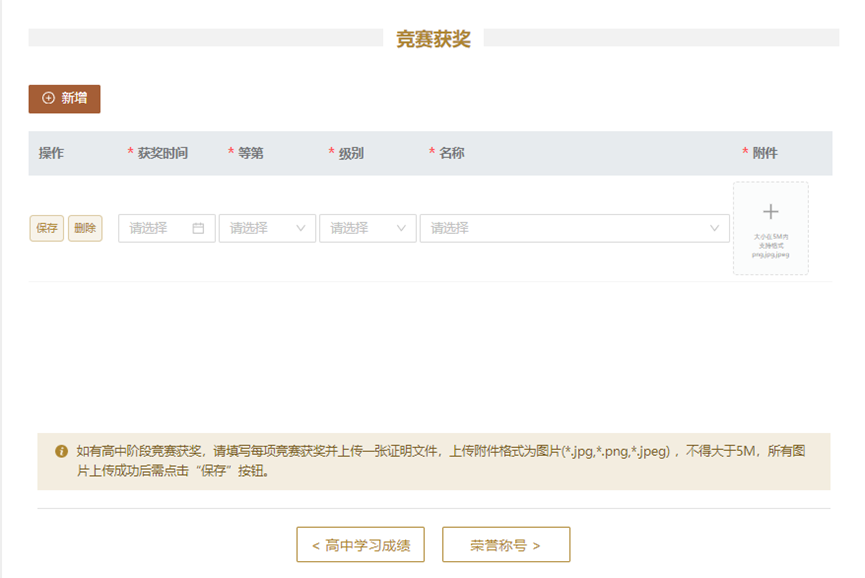This screenshot has height=578, width=865.
Task: Click the 操作 column header
Action: tap(51, 153)
